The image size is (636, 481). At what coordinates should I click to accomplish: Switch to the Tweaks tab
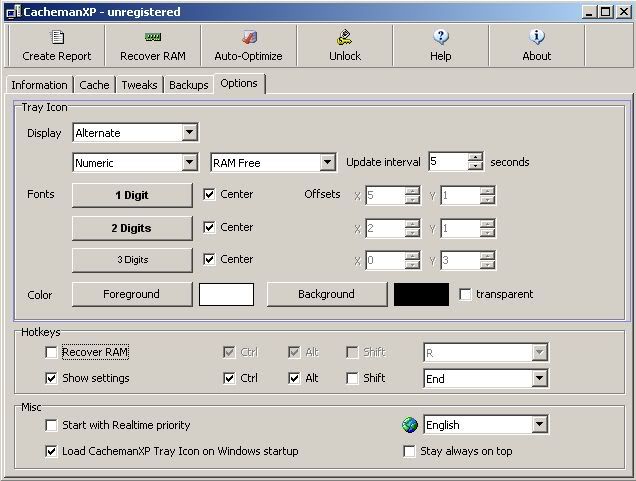pyautogui.click(x=139, y=85)
